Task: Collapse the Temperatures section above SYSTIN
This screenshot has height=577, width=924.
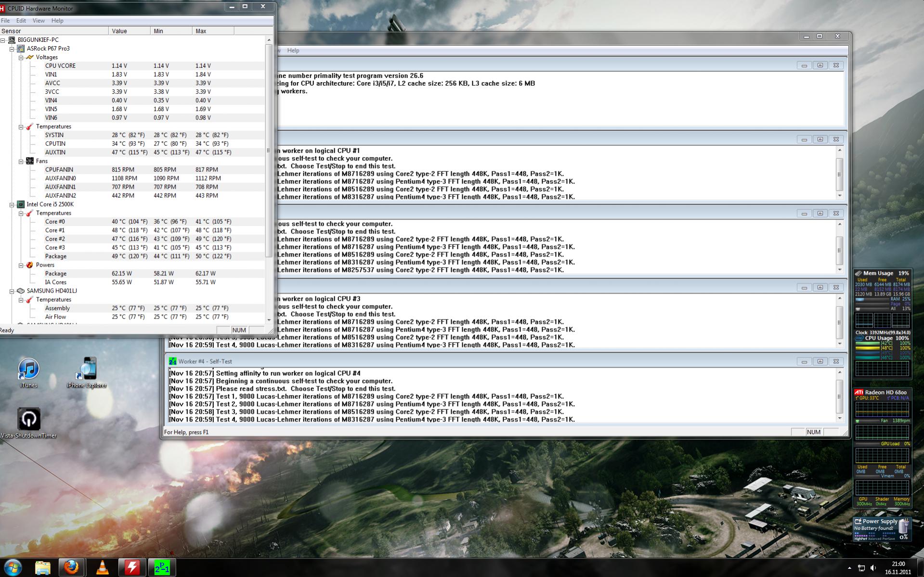Action: (x=21, y=127)
